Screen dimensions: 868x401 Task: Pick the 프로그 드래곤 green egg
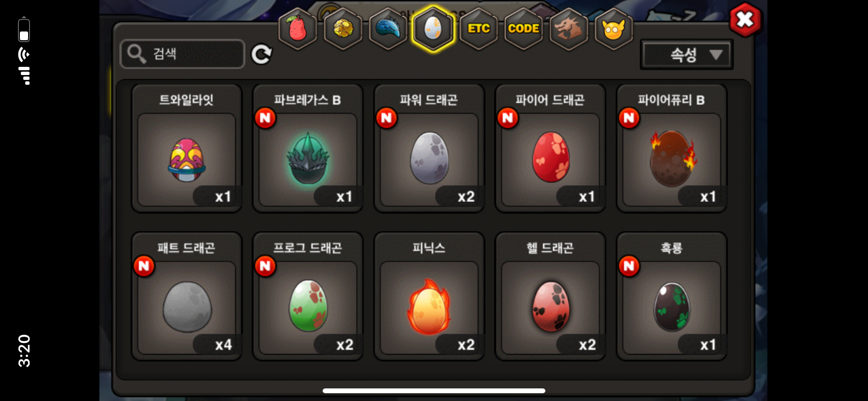click(x=308, y=296)
